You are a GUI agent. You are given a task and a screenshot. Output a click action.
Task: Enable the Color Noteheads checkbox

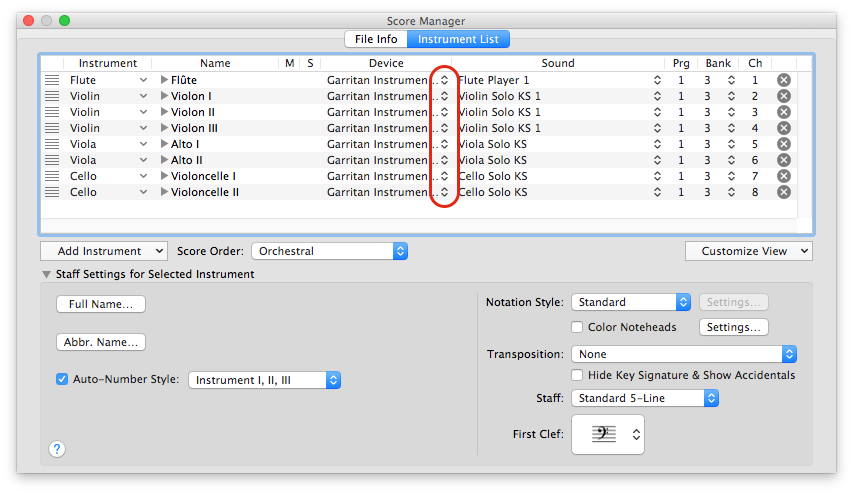[x=577, y=327]
